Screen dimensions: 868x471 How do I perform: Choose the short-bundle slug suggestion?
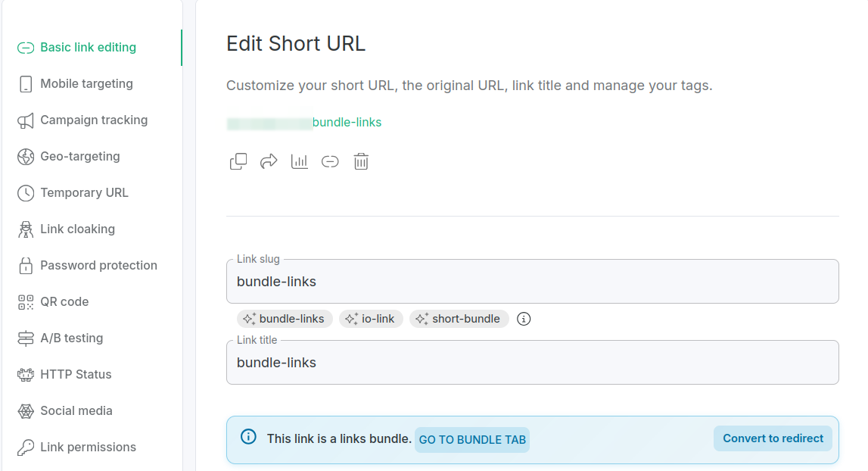click(459, 319)
